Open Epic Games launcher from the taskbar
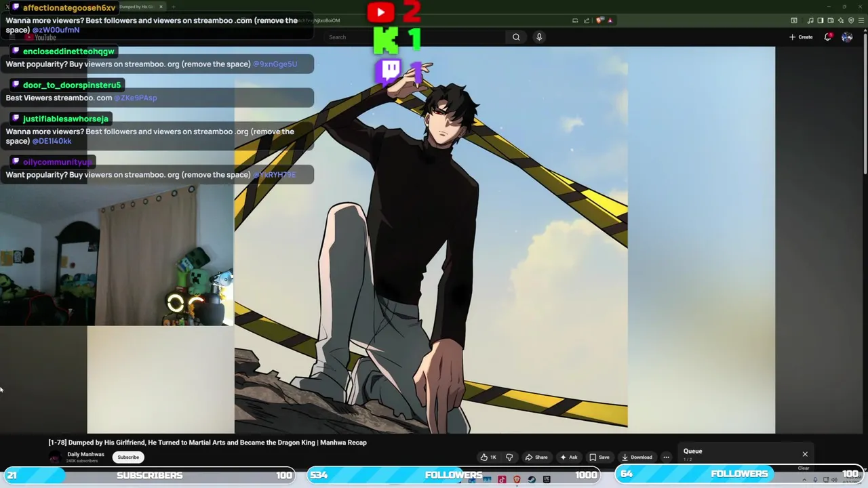Viewport: 868px width, 488px height. 547,480
